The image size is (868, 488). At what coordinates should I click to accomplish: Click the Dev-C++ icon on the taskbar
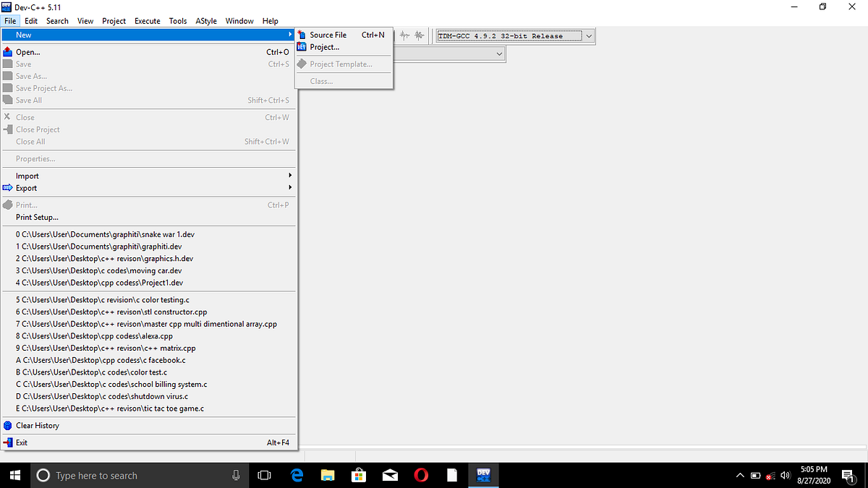tap(482, 475)
